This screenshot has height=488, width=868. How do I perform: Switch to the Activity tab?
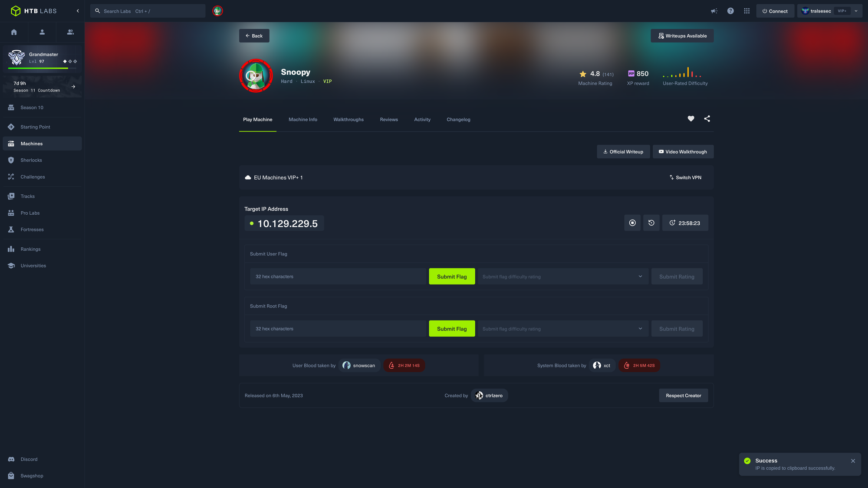pos(422,119)
